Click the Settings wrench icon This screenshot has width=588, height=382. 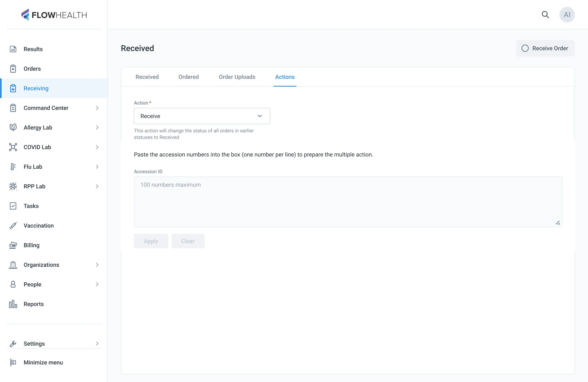(13, 344)
